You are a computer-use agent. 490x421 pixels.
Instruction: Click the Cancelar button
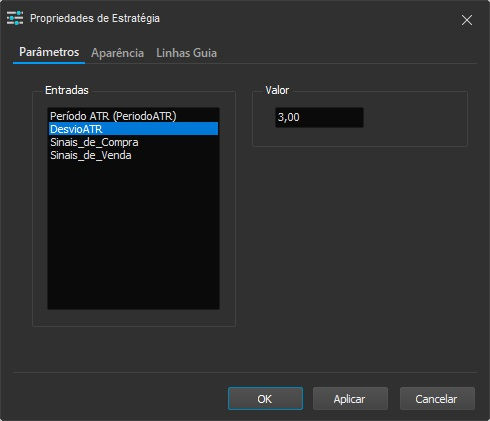437,399
